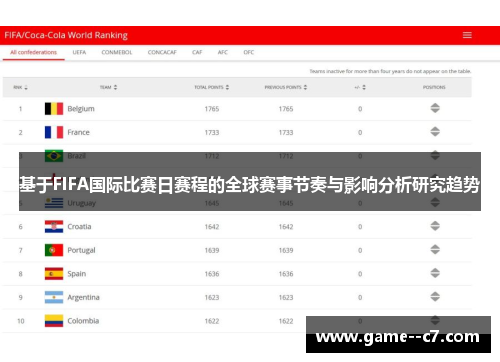
Task: Click rank number 1 in Belgium row
Action: [x=21, y=109]
